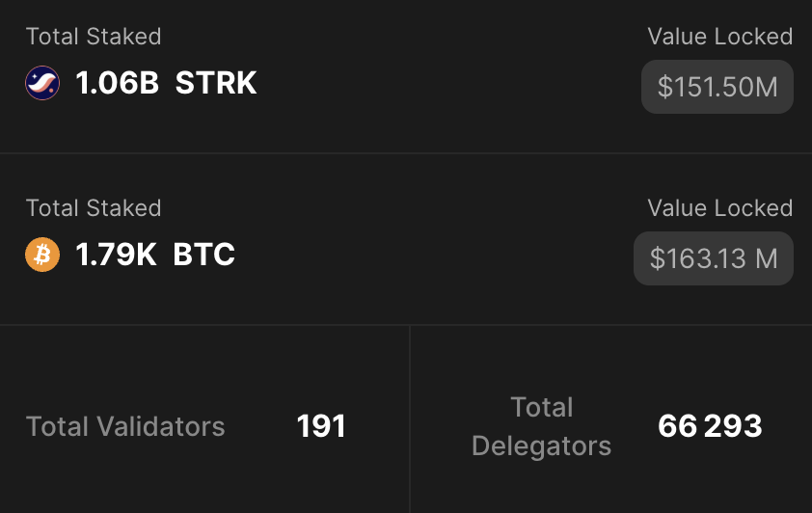Image resolution: width=812 pixels, height=513 pixels.
Task: Click divider line between STRK and BTC rows
Action: click(406, 153)
